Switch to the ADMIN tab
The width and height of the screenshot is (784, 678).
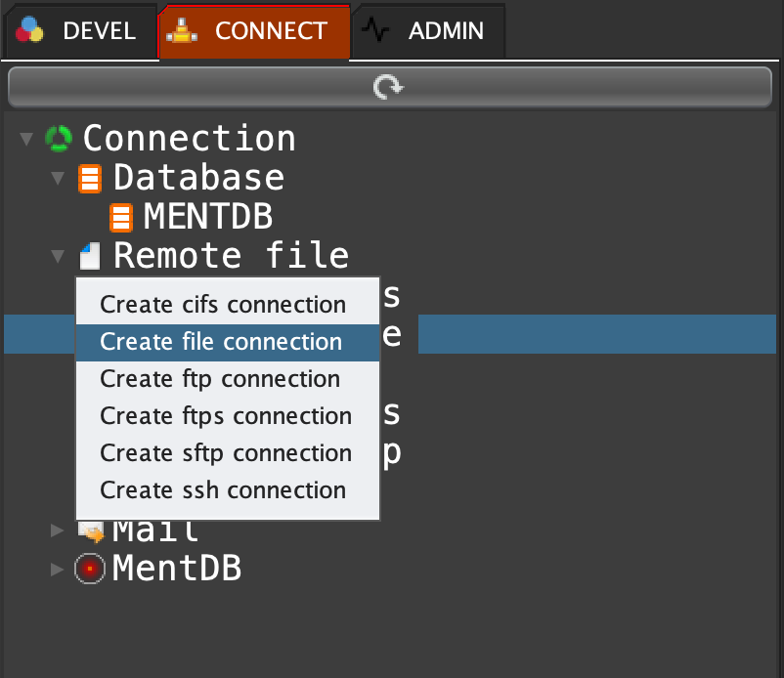[x=429, y=31]
